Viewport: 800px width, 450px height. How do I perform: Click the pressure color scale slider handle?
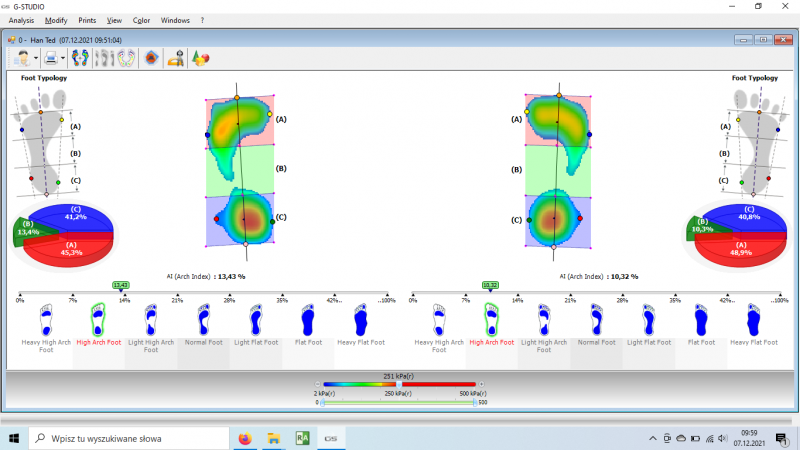point(399,384)
